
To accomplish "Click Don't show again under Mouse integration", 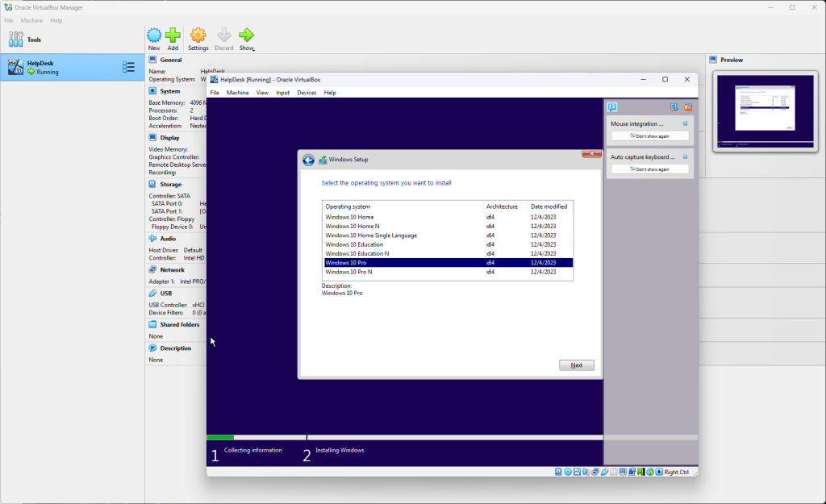I will point(650,136).
